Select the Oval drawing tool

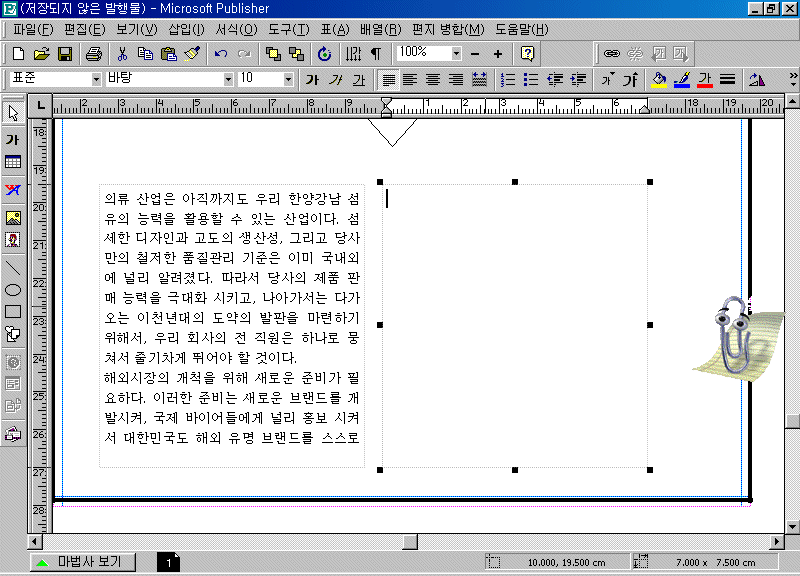click(14, 290)
